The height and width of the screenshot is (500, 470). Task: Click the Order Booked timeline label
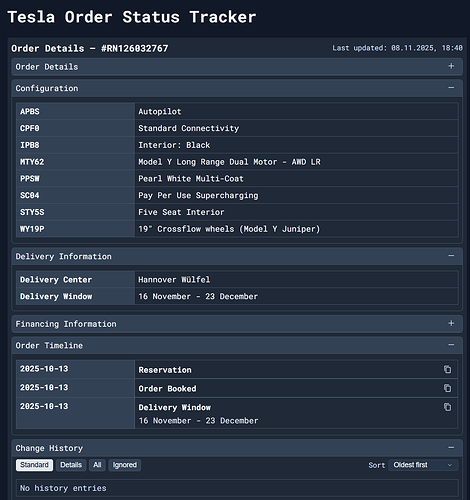[x=167, y=389]
